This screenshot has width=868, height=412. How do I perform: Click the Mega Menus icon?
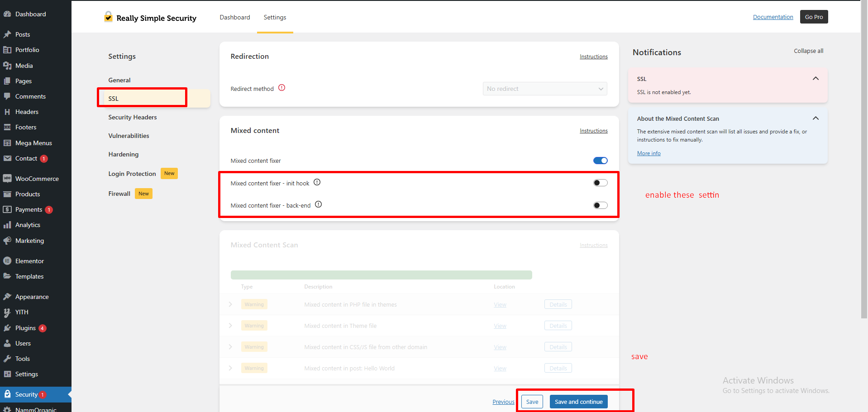pyautogui.click(x=7, y=143)
